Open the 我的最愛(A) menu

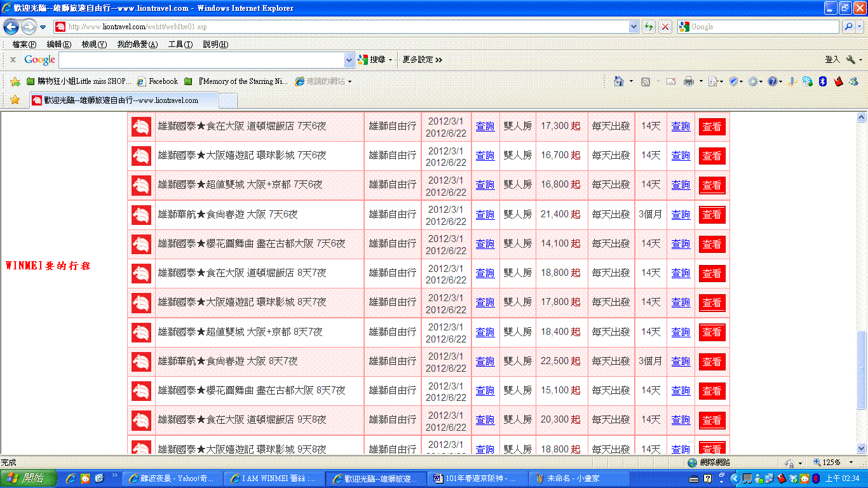(x=137, y=44)
